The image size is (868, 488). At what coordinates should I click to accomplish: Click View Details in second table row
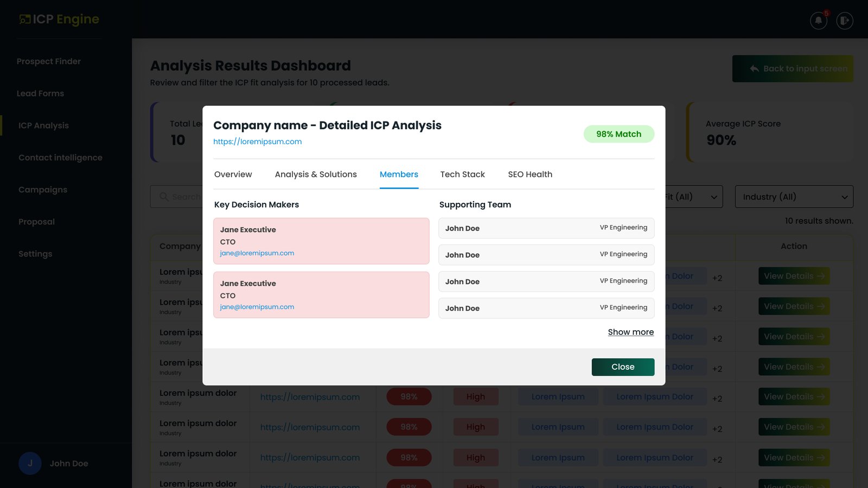[794, 306]
